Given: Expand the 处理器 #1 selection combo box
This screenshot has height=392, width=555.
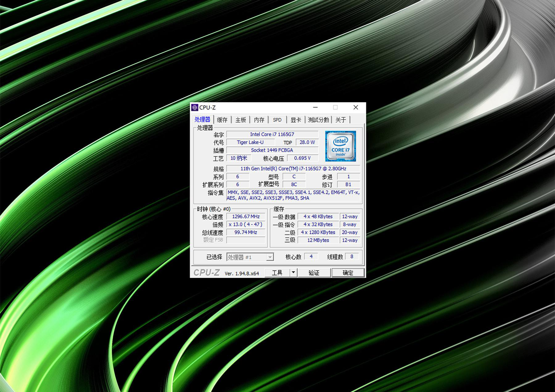Looking at the screenshot, I should (250, 257).
